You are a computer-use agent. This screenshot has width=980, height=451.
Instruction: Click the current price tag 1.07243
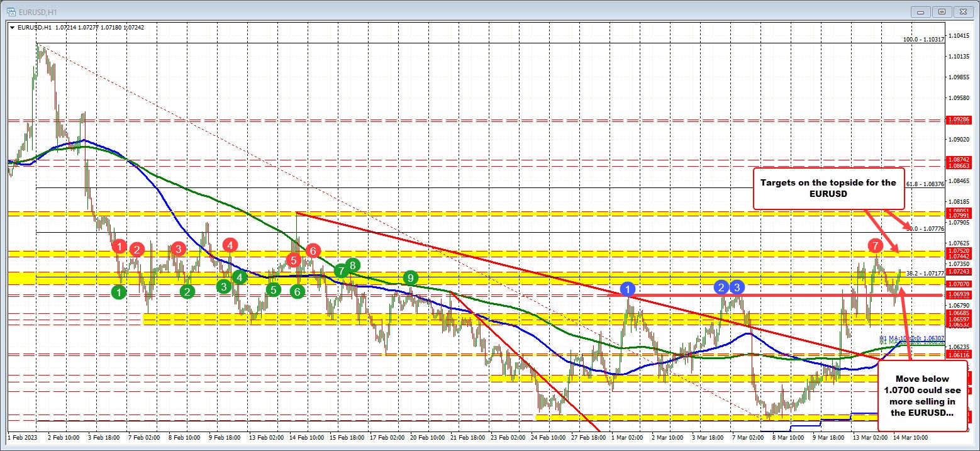(960, 271)
